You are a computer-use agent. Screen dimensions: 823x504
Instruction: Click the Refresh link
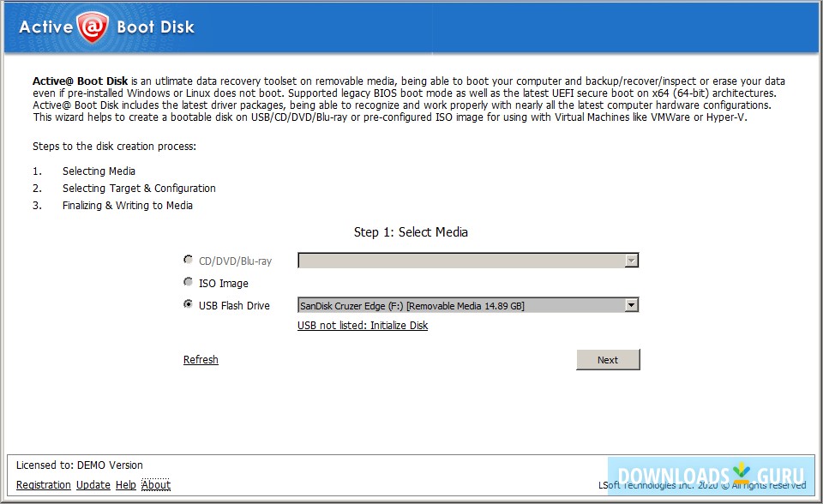(201, 359)
